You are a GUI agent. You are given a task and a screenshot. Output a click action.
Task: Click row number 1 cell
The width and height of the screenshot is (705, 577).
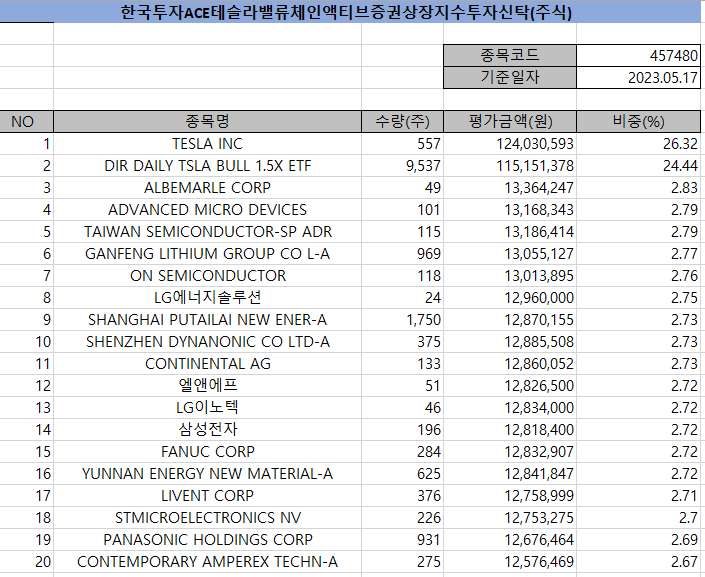pos(27,144)
